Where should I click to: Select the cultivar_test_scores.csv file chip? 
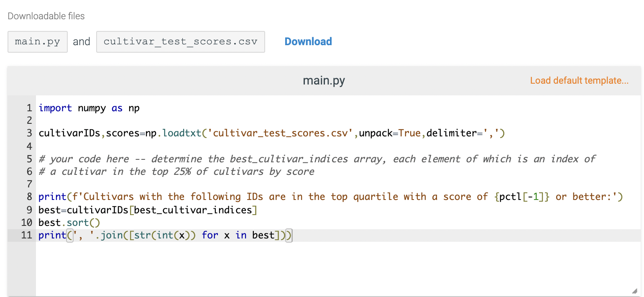181,41
